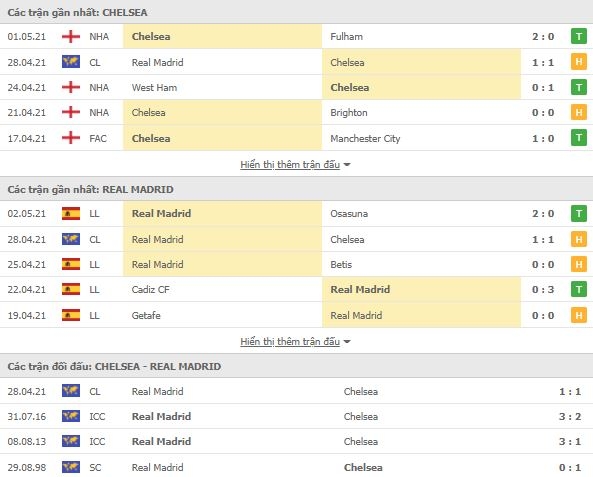
Task: Click the green T badge for Chelsea vs Fulham
Action: (579, 36)
